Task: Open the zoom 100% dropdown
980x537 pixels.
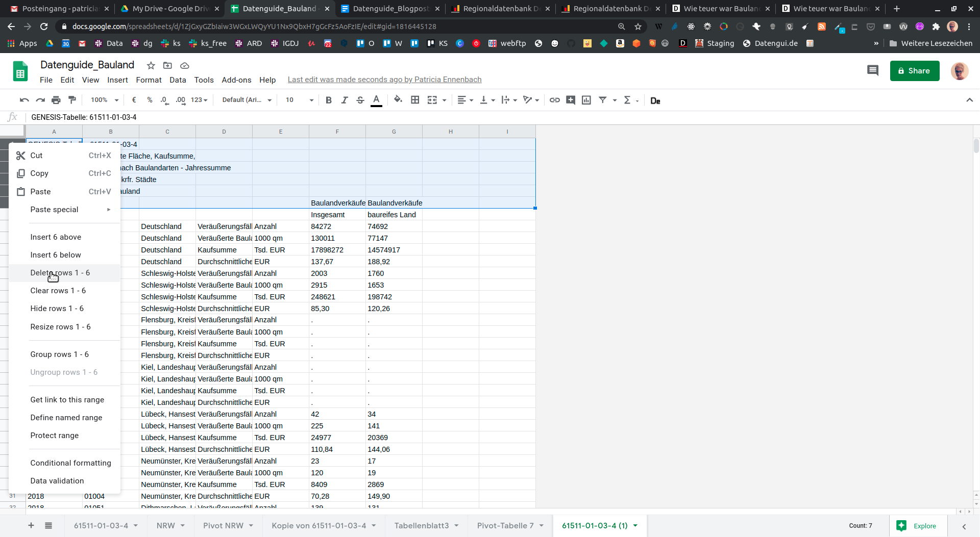Action: 104,100
